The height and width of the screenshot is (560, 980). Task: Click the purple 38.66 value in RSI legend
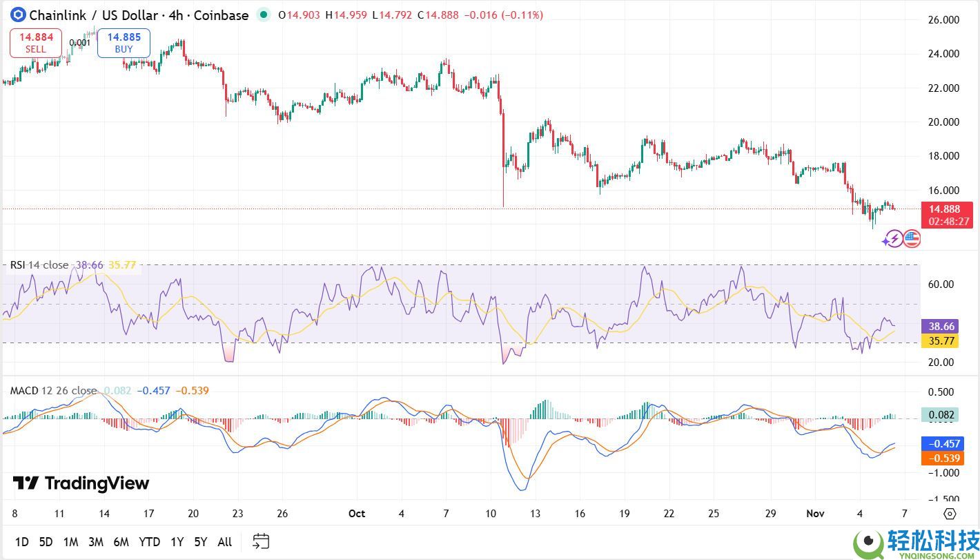pyautogui.click(x=88, y=265)
